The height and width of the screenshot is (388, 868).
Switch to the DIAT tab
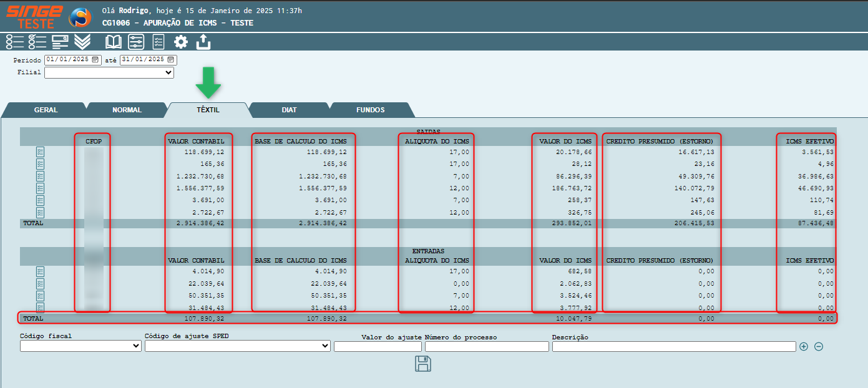pos(289,110)
